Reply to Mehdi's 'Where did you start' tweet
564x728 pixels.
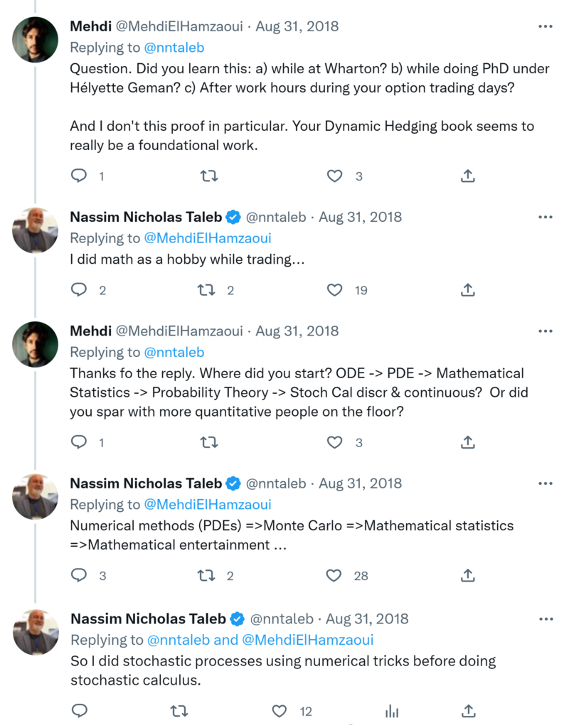click(x=80, y=442)
